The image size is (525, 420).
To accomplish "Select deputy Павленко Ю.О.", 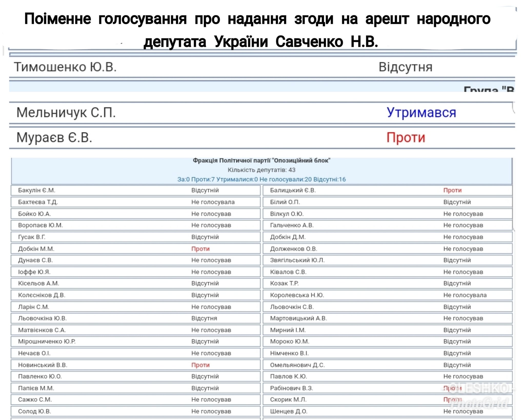I will (x=40, y=376).
